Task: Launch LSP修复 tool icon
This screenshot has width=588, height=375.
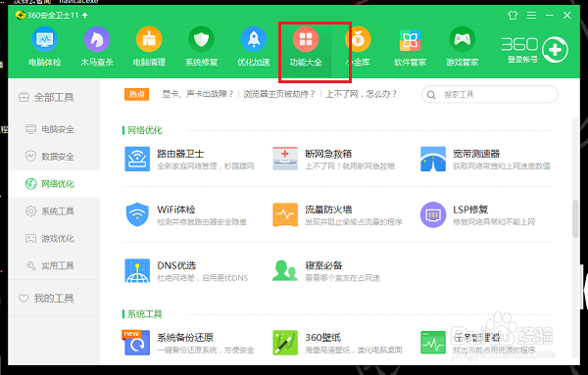Action: [x=433, y=214]
